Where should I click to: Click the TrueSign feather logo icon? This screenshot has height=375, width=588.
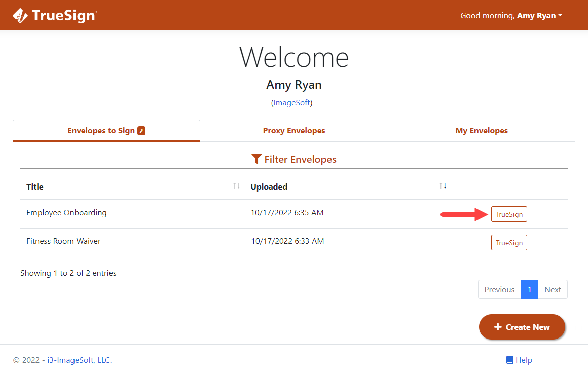tap(20, 15)
